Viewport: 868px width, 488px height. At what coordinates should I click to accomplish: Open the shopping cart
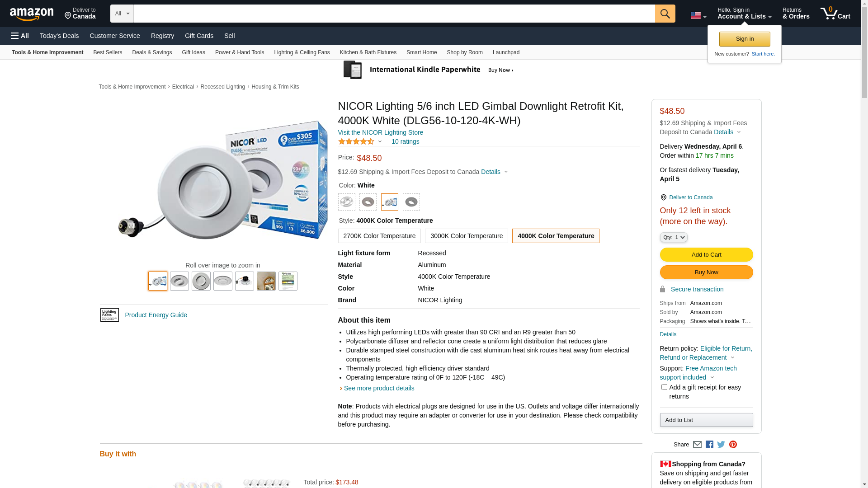point(835,14)
